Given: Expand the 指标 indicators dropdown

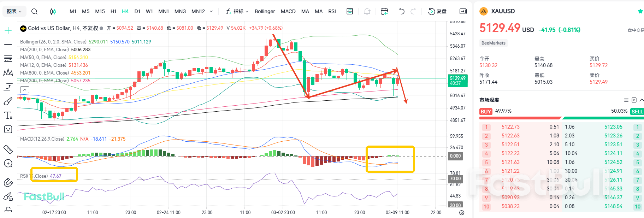Looking at the screenshot, I should (237, 11).
